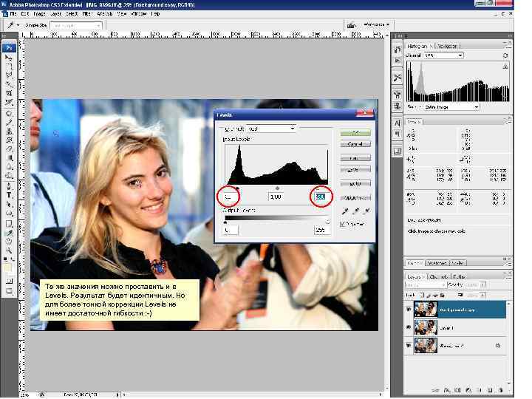Open the History panel icon in dock

point(397,50)
